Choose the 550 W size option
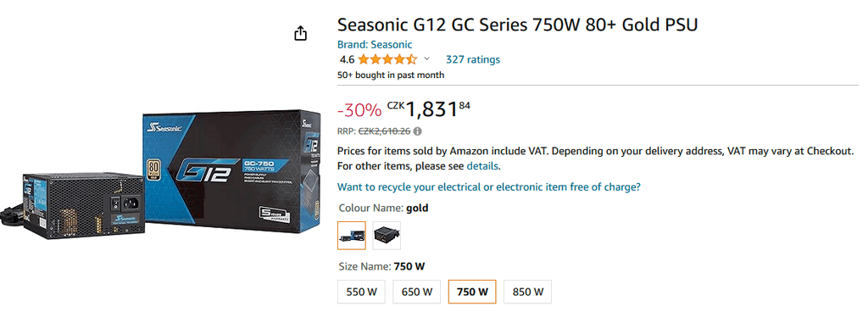This screenshot has height=312, width=868. pos(361,292)
